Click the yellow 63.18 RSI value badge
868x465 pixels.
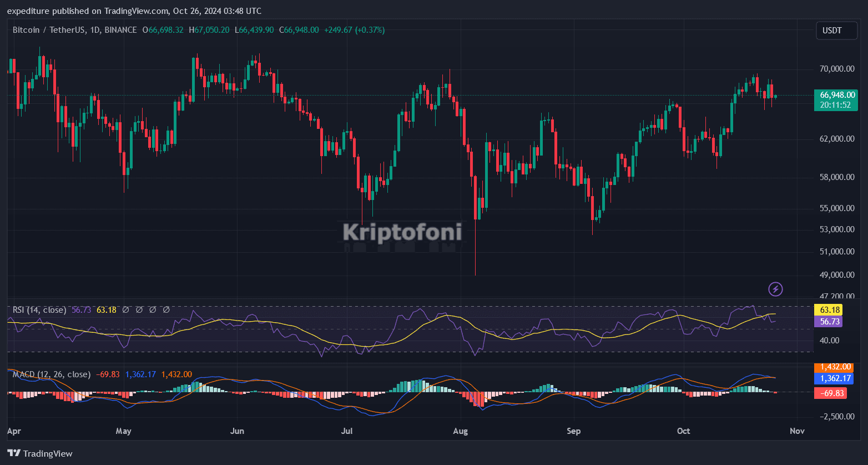point(828,309)
